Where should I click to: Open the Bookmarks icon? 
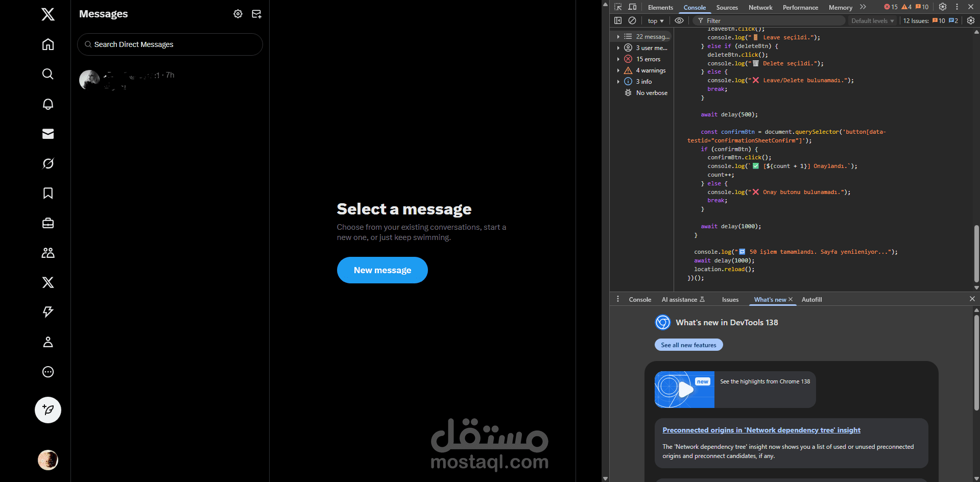pos(48,193)
